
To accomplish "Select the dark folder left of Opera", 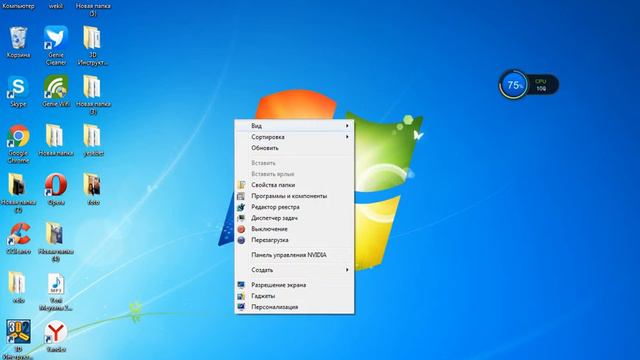I will 18,185.
